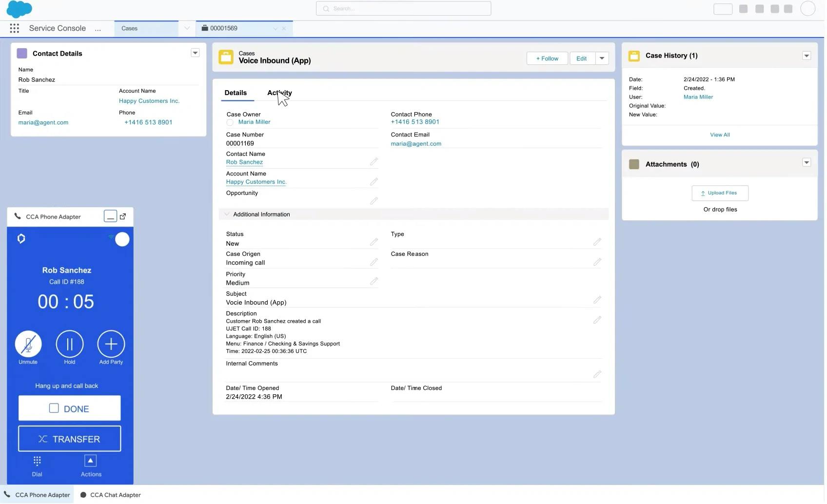Click the Salesforce cloud logo

19,9
